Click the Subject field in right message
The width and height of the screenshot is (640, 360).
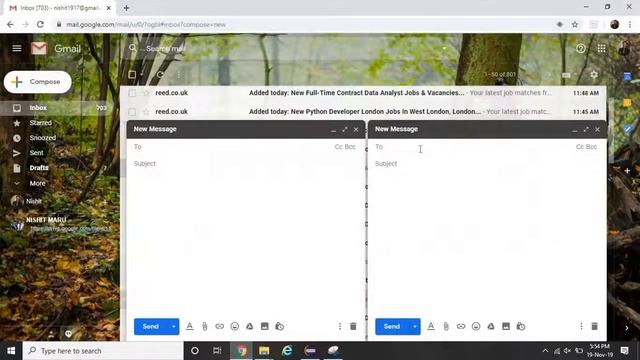486,164
